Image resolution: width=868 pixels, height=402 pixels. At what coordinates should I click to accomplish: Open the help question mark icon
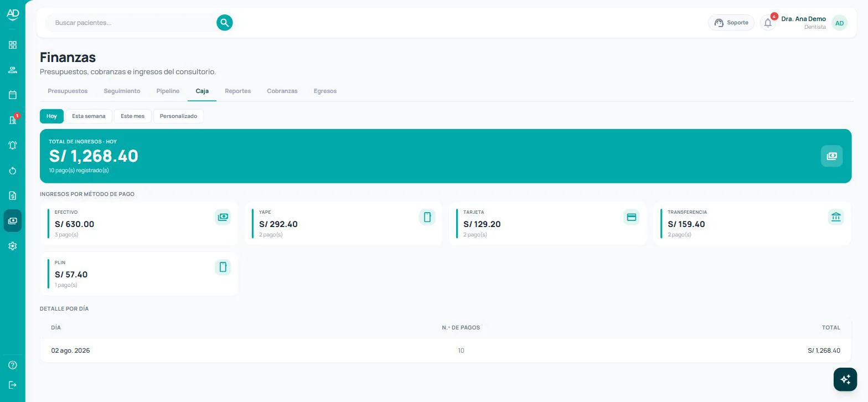13,365
